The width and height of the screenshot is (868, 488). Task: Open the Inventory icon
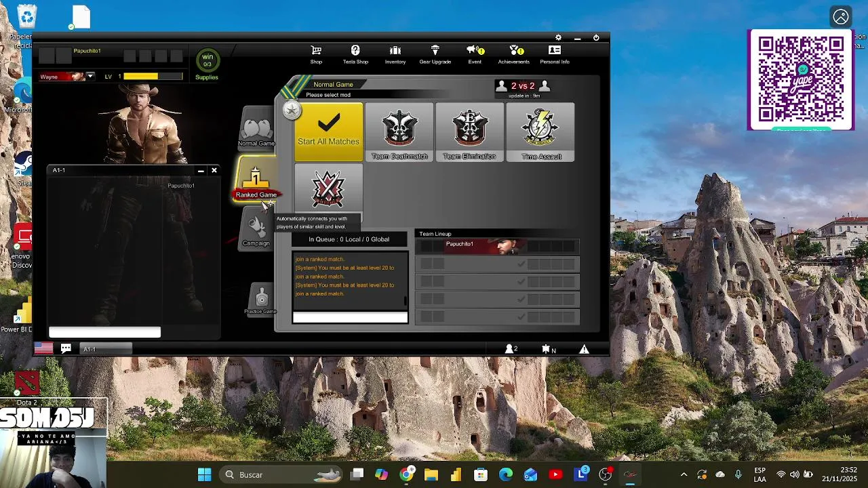tap(395, 51)
